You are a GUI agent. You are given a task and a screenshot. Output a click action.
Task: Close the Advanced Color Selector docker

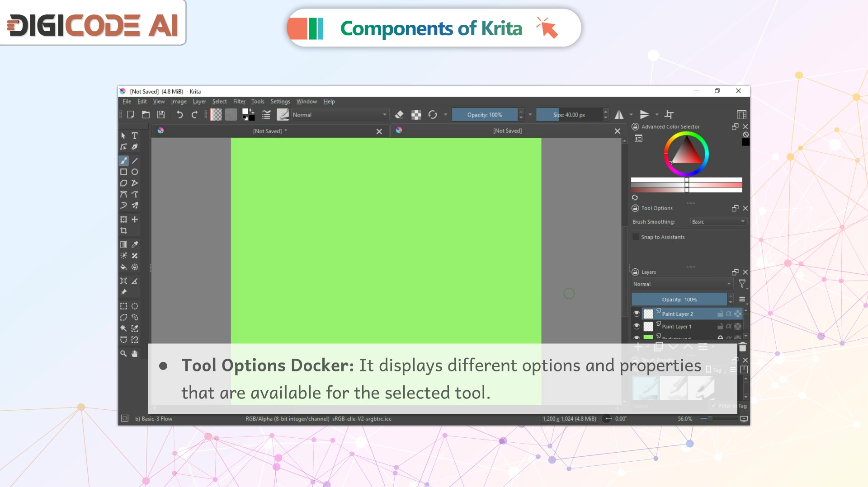pos(745,127)
